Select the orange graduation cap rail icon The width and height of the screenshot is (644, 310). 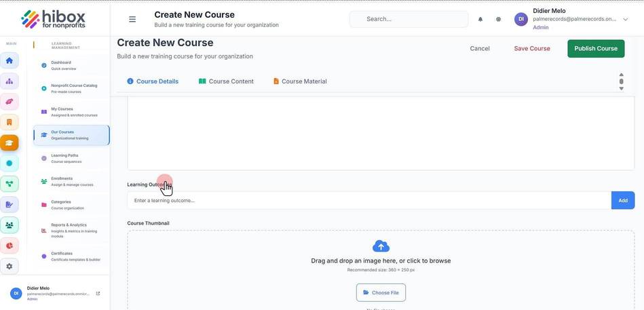click(x=9, y=143)
